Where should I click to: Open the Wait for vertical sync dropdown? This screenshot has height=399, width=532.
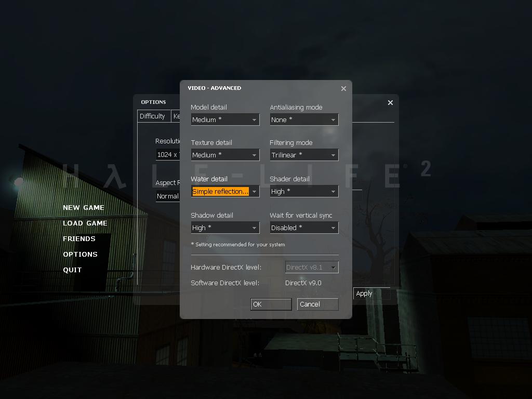(x=304, y=228)
